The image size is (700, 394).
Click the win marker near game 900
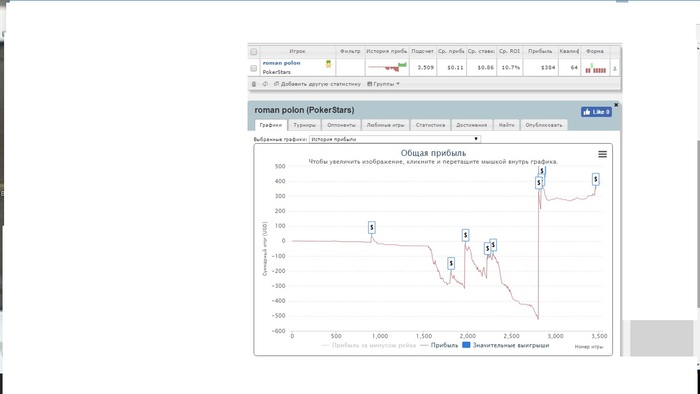pos(371,227)
